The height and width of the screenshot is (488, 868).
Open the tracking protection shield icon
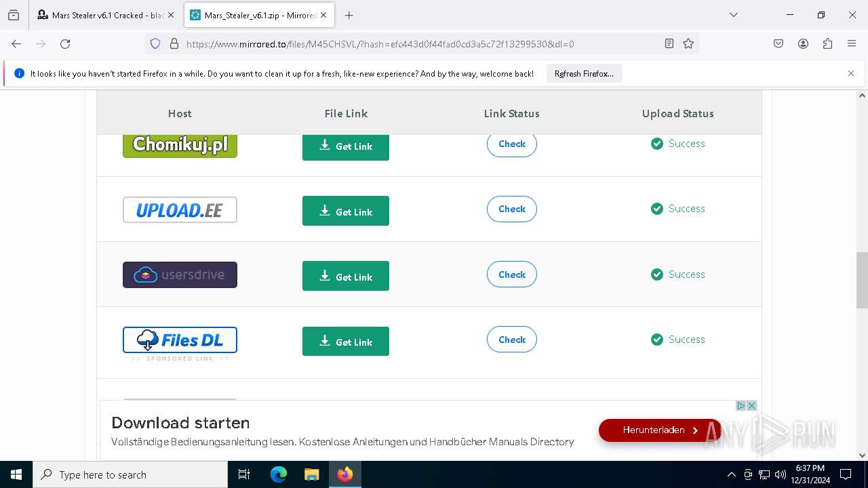pyautogui.click(x=155, y=43)
